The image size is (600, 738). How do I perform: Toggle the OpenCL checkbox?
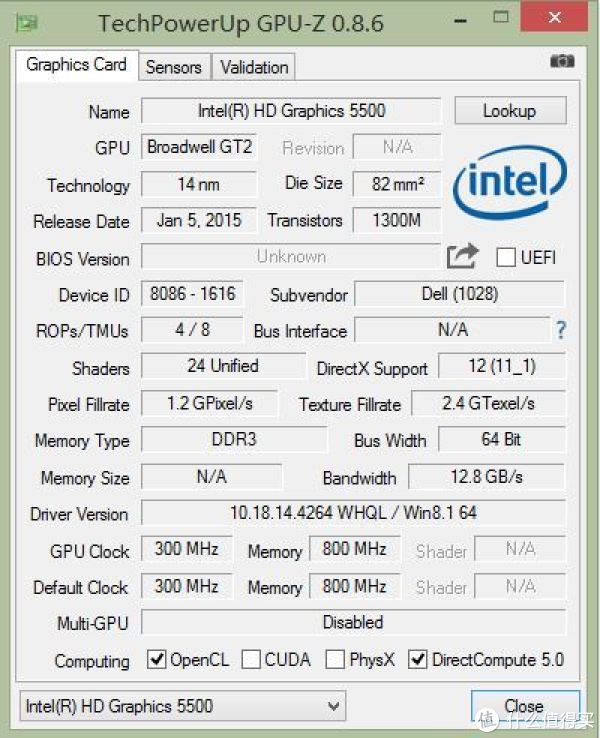156,659
